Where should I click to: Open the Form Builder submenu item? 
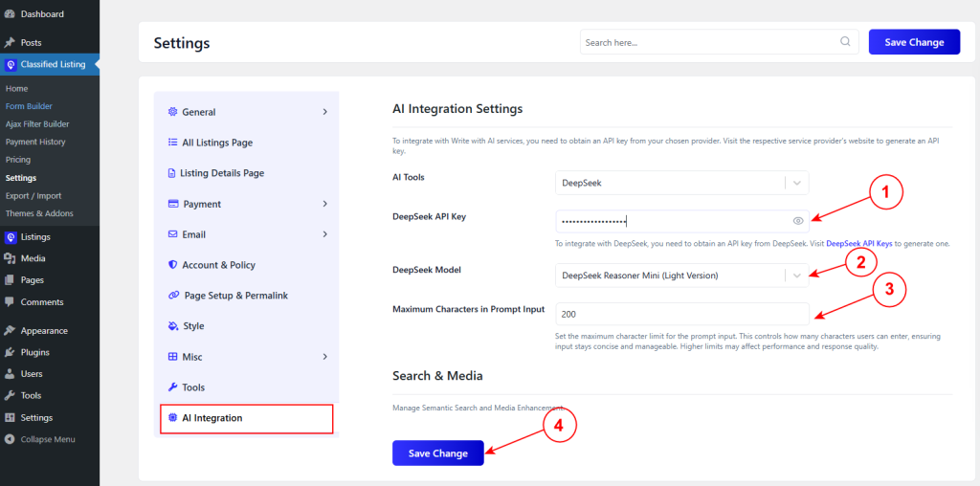[x=29, y=106]
